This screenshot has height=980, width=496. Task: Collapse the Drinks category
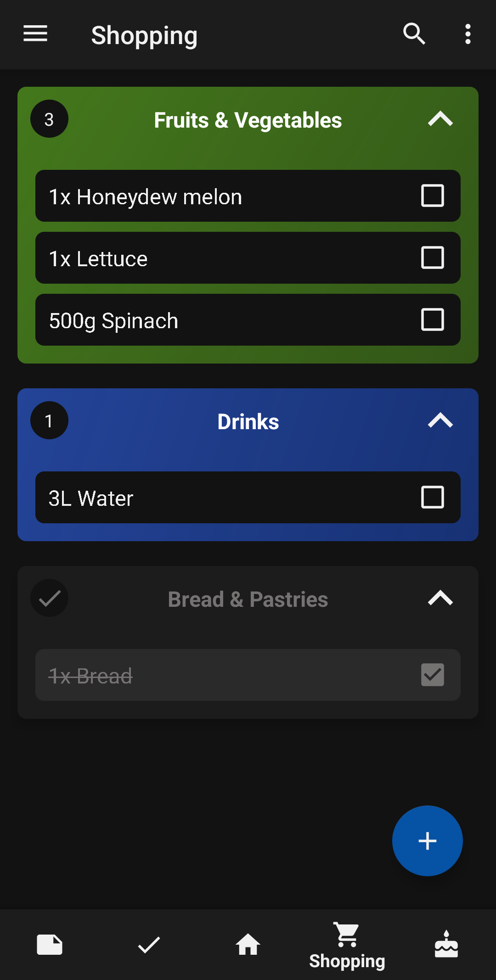coord(440,421)
